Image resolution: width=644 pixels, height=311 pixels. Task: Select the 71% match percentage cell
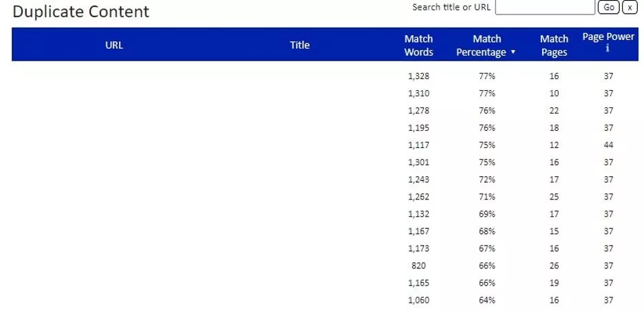[487, 197]
